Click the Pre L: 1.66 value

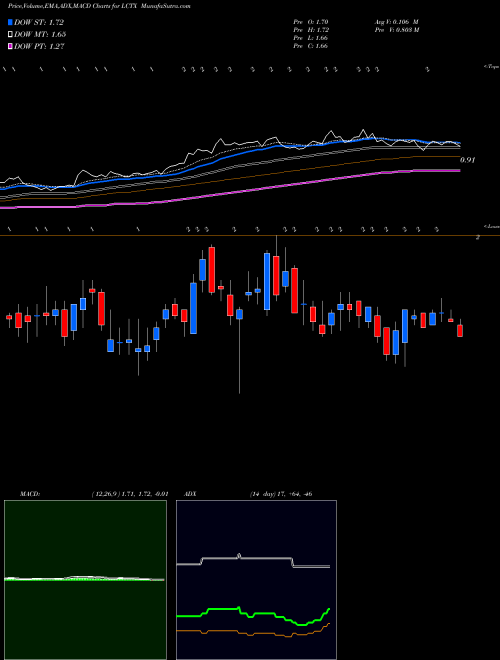(311, 38)
